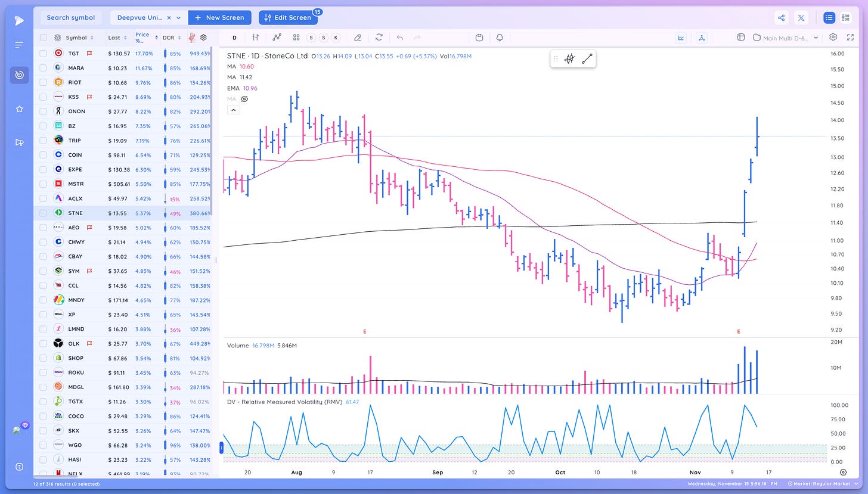Switch to grid view icon at top right
Screen dimensions: 868x494
(x=846, y=18)
